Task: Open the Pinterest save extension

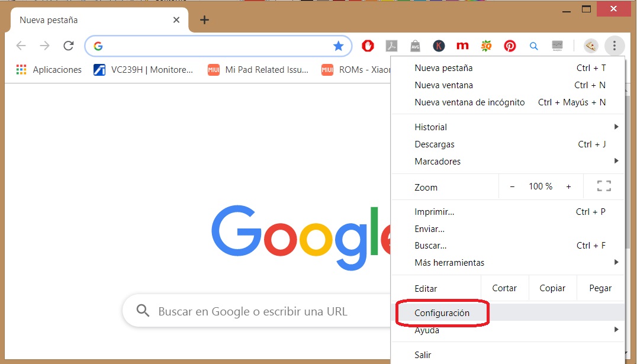Action: click(510, 46)
